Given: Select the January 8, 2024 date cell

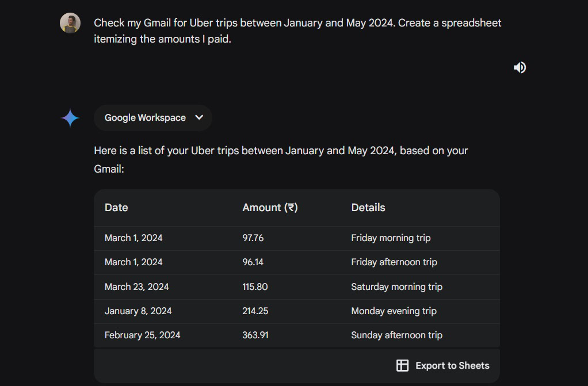Looking at the screenshot, I should click(138, 311).
